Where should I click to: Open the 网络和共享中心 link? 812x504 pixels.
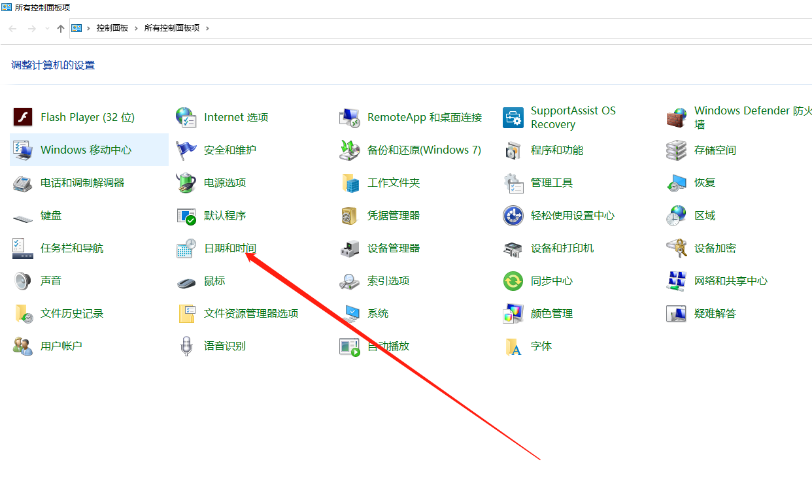point(730,281)
